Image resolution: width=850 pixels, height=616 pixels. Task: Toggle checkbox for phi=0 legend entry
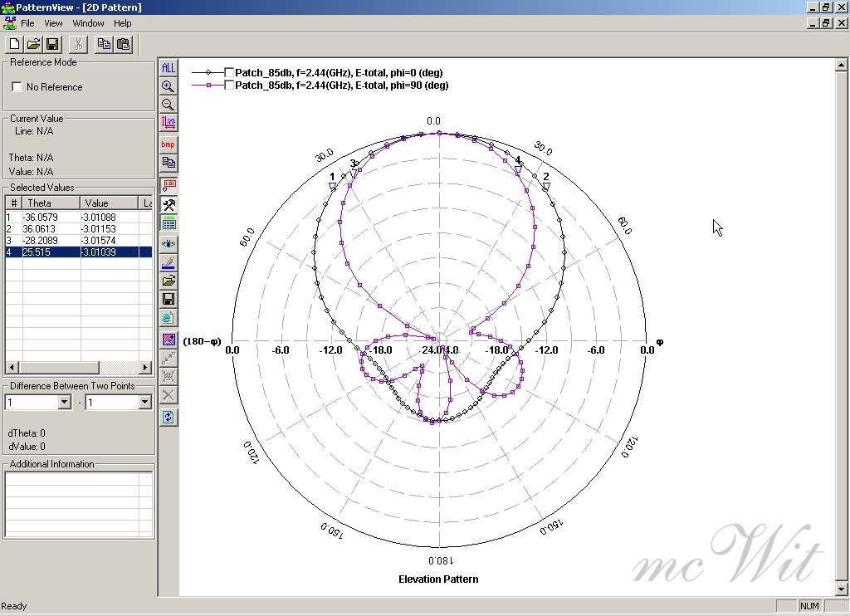229,73
